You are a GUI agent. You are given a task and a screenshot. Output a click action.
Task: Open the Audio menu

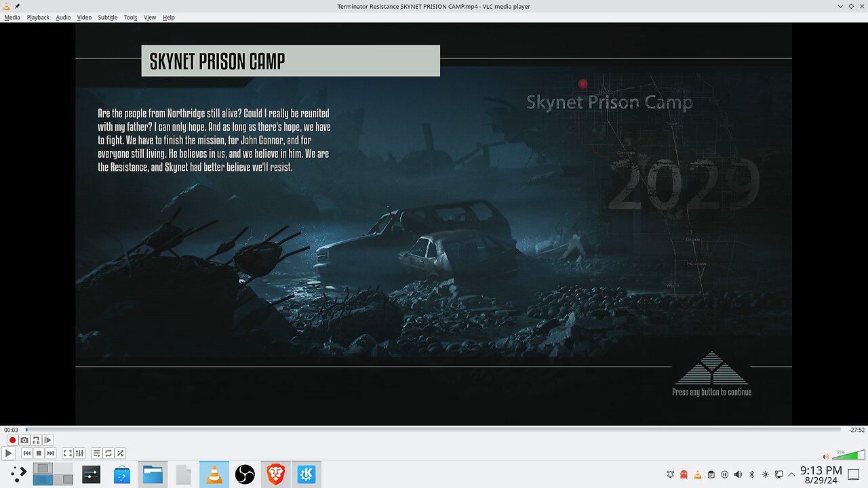(x=63, y=17)
